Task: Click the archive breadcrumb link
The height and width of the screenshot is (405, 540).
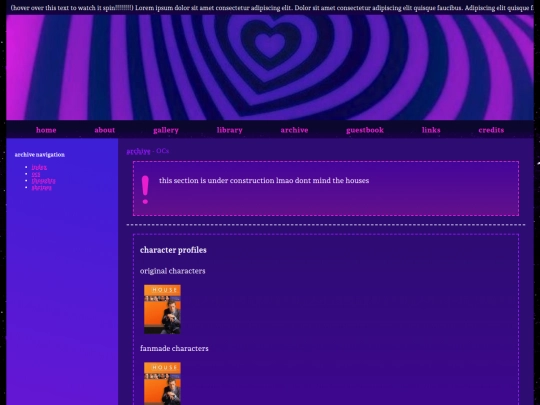Action: [138, 151]
